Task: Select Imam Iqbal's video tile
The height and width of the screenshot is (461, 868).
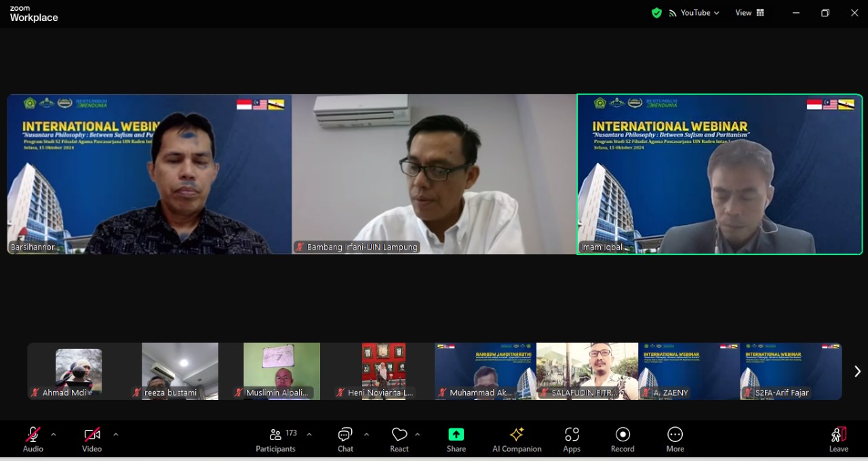Action: (719, 174)
